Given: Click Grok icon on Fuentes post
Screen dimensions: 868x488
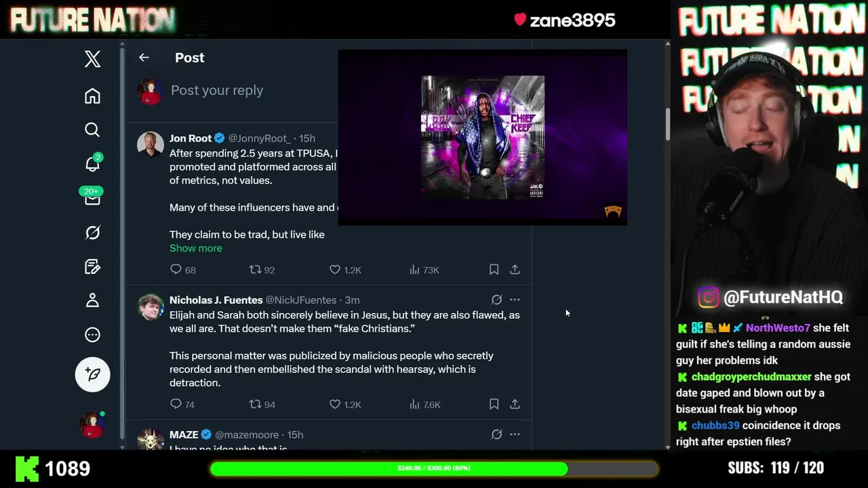Looking at the screenshot, I should pyautogui.click(x=496, y=300).
